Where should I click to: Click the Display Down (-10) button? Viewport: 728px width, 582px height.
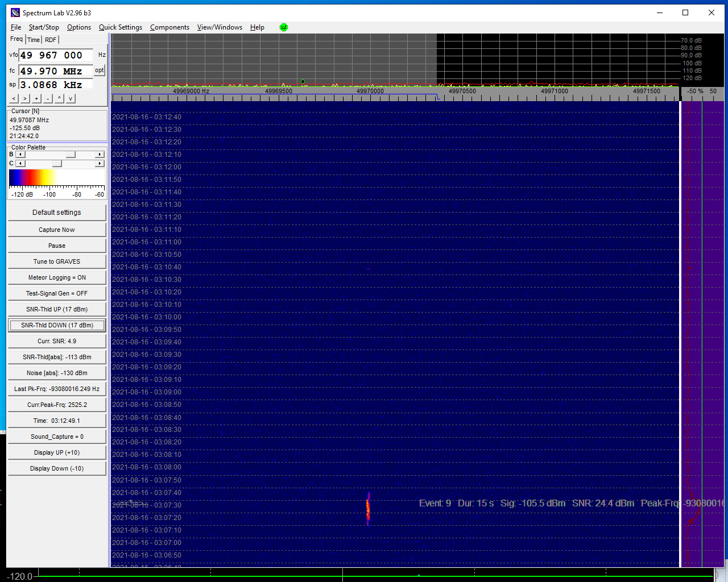pos(57,468)
